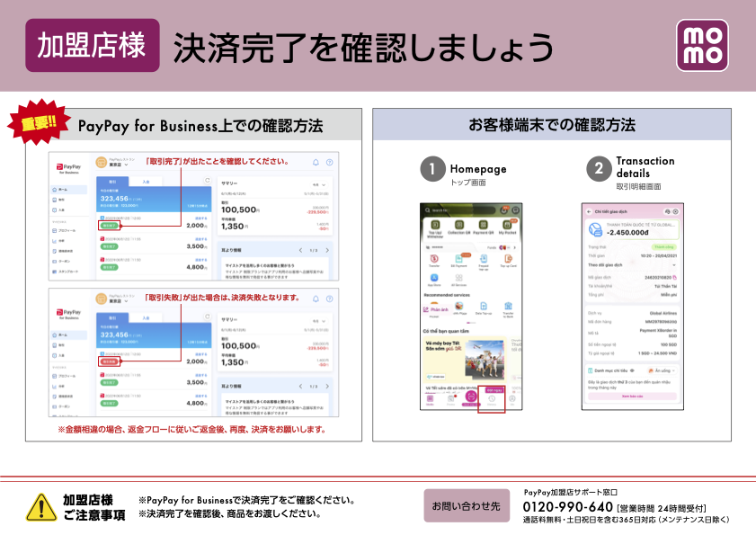
Task: Click the support headset icon on transaction details
Action: tap(667, 211)
